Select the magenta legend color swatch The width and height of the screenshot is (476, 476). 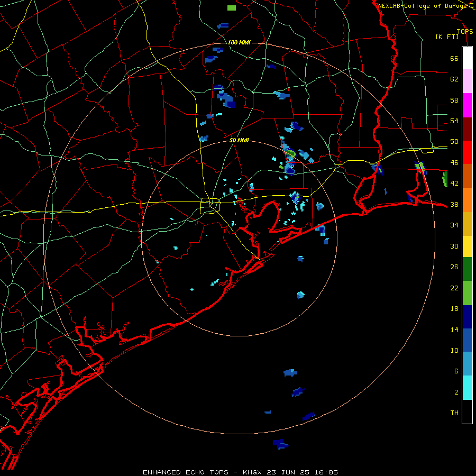[x=467, y=105]
